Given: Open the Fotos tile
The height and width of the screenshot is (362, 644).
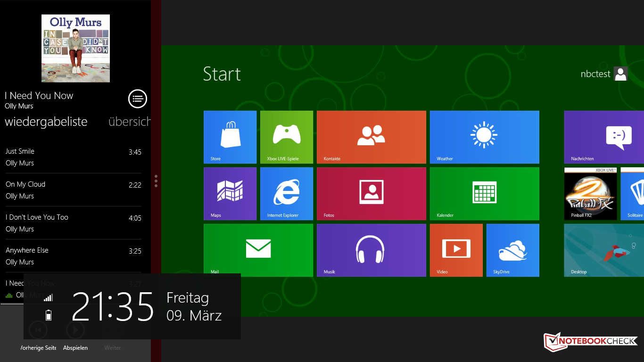Looking at the screenshot, I should pos(372,194).
